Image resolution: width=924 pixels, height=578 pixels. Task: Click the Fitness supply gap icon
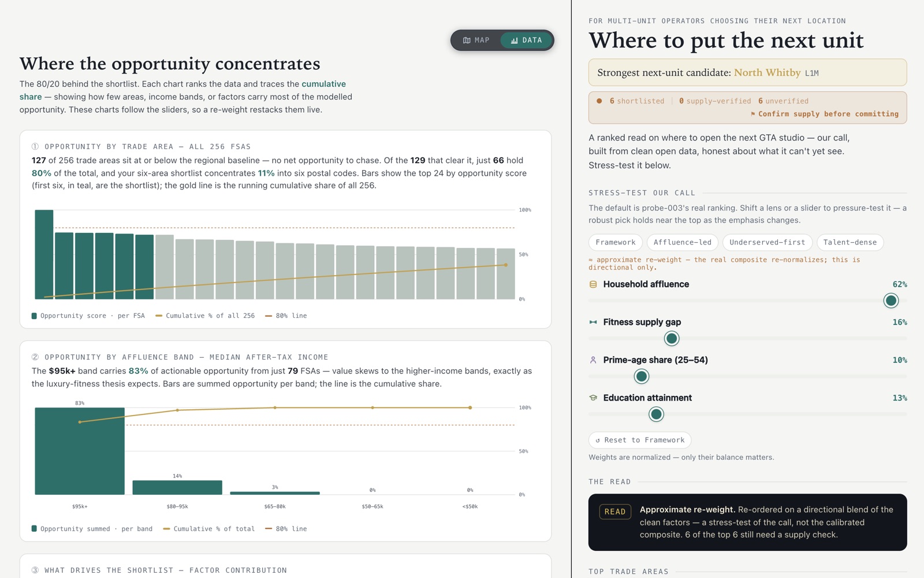(593, 322)
